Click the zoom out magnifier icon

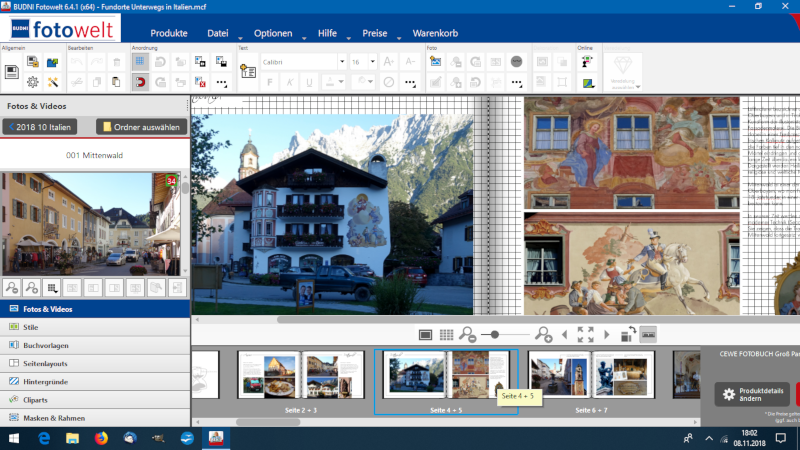tap(467, 334)
